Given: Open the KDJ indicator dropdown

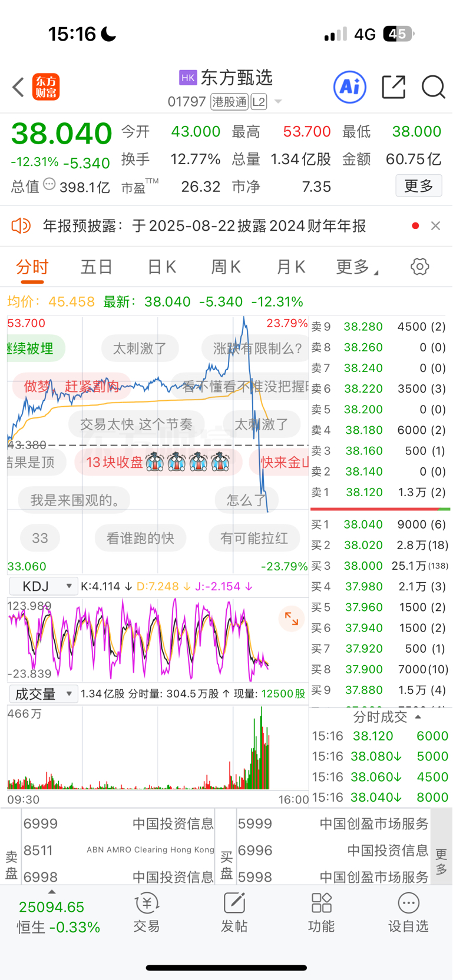Looking at the screenshot, I should (x=43, y=586).
